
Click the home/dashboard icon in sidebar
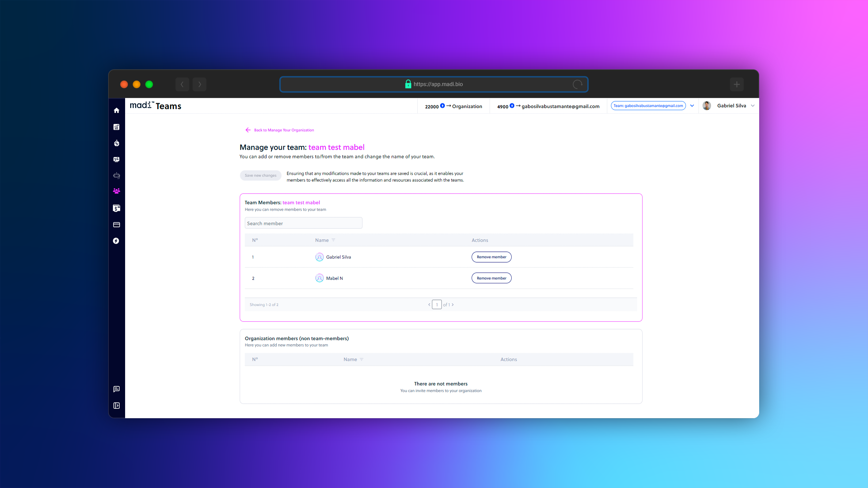tap(116, 110)
